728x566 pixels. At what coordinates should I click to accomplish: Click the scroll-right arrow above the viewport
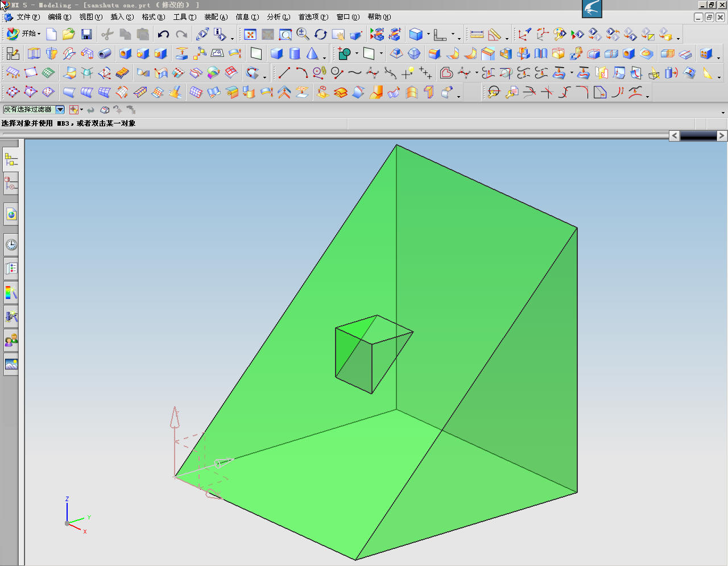pyautogui.click(x=722, y=135)
